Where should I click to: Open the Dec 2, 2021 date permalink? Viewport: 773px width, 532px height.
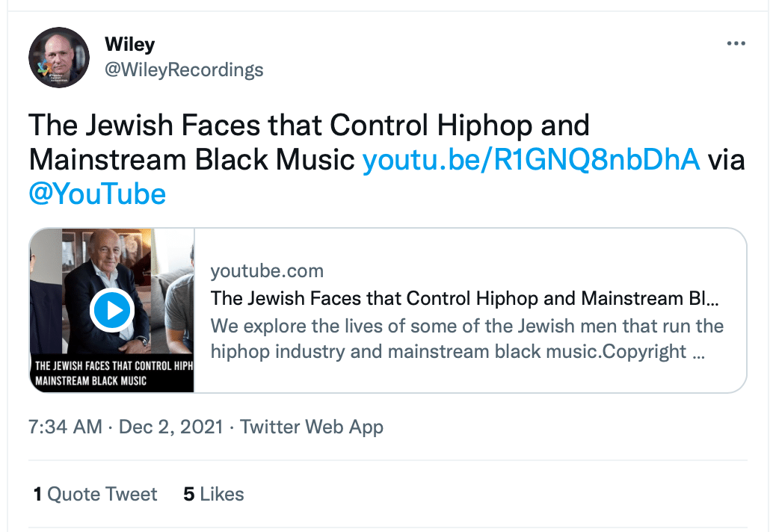tap(171, 427)
